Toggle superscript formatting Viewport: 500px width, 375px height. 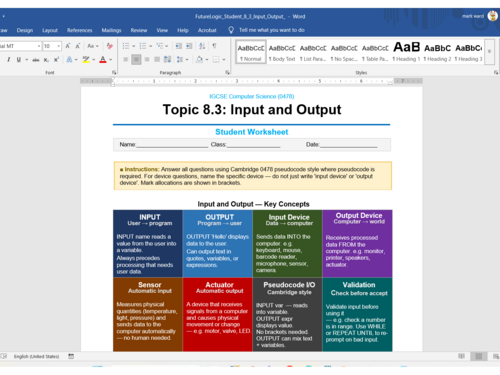click(x=56, y=60)
